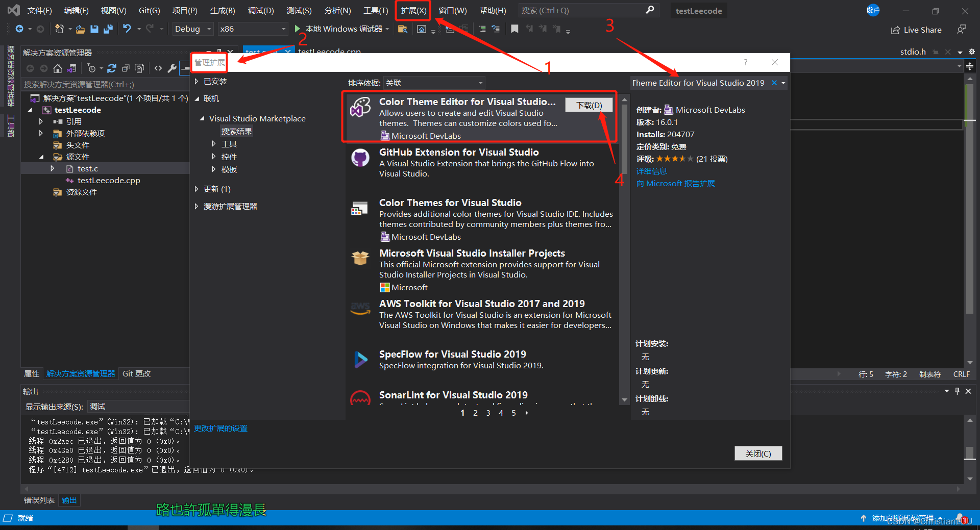The height and width of the screenshot is (530, 980).
Task: Open the x86 platform dropdown
Action: tap(253, 29)
